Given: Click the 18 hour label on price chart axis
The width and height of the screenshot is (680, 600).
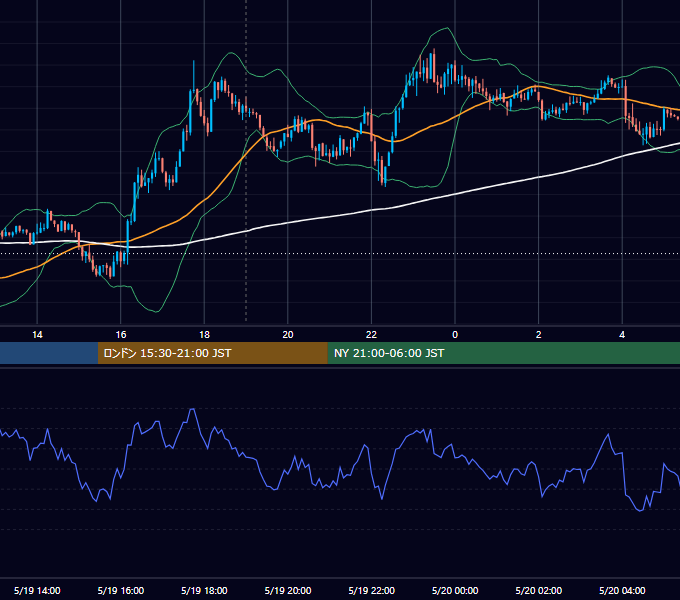Looking at the screenshot, I should point(204,334).
